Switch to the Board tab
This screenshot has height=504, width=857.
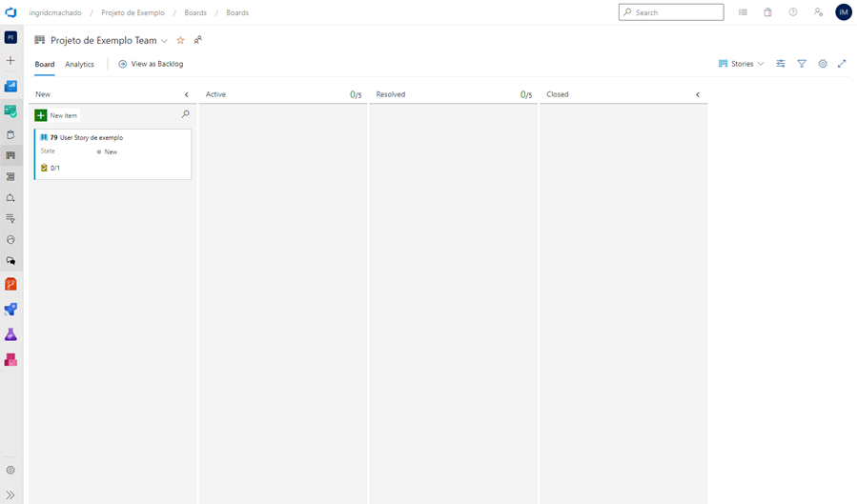[45, 64]
